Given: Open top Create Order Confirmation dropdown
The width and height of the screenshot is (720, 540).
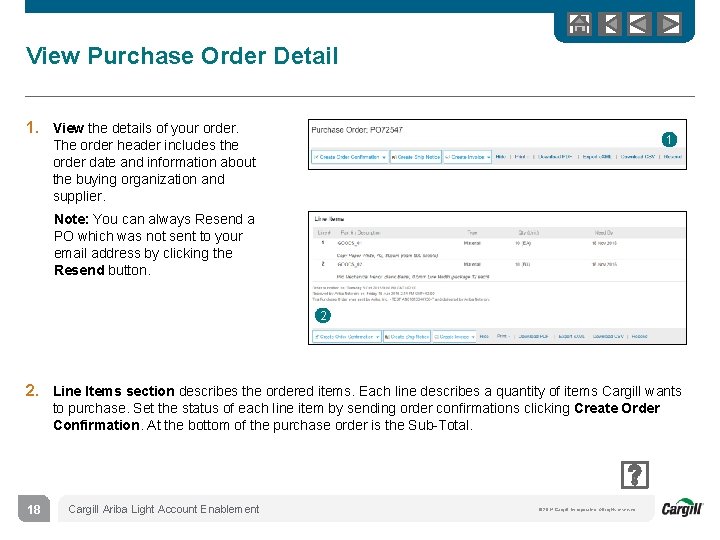Looking at the screenshot, I should [350, 157].
